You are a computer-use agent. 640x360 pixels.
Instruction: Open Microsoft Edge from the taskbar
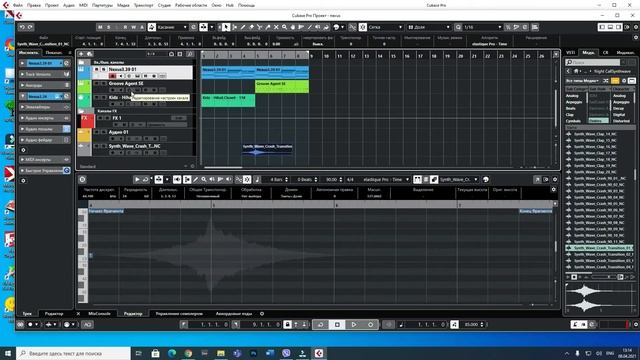(172, 353)
